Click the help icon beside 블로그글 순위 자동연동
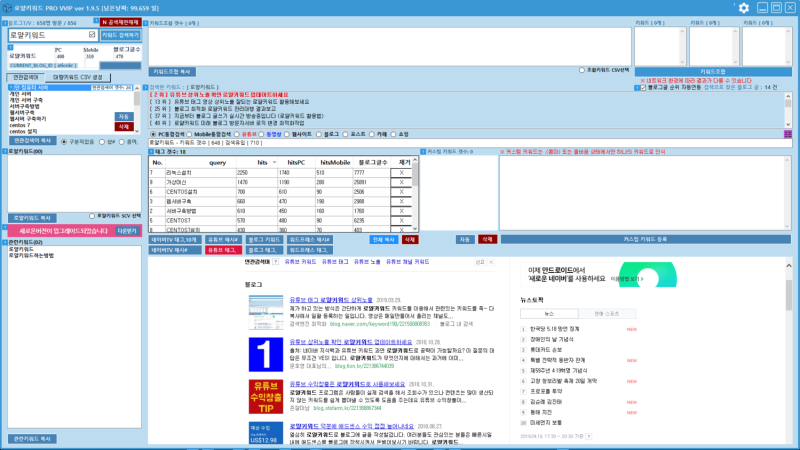This screenshot has width=800, height=450. point(637,88)
